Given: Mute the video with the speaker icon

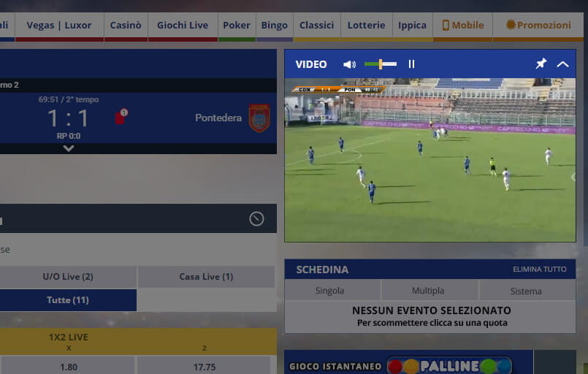Looking at the screenshot, I should pos(349,64).
